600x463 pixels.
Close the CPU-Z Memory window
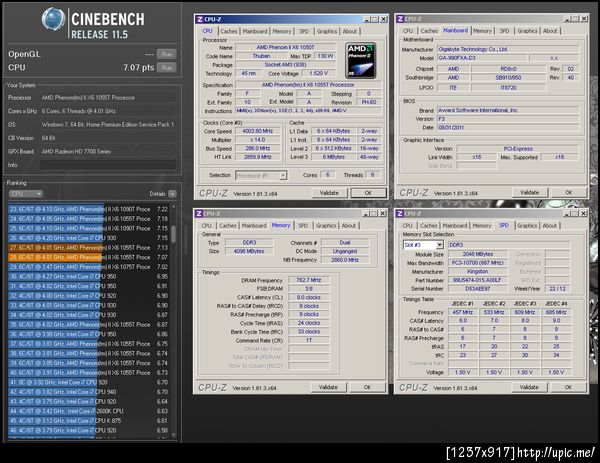pyautogui.click(x=382, y=214)
